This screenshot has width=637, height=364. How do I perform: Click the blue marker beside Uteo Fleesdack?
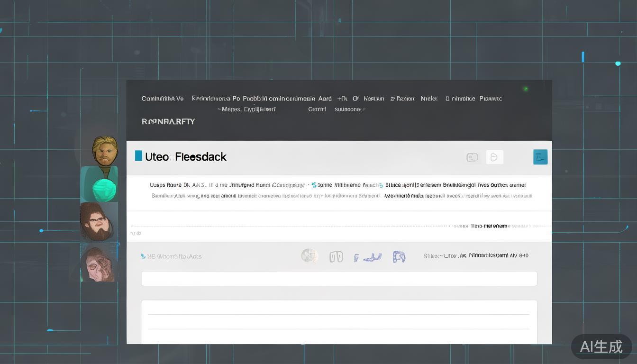138,156
